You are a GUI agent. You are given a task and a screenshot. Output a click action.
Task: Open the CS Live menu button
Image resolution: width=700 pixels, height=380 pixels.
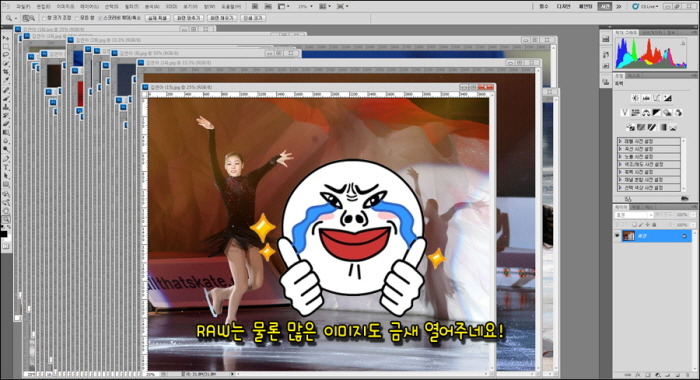pos(646,6)
